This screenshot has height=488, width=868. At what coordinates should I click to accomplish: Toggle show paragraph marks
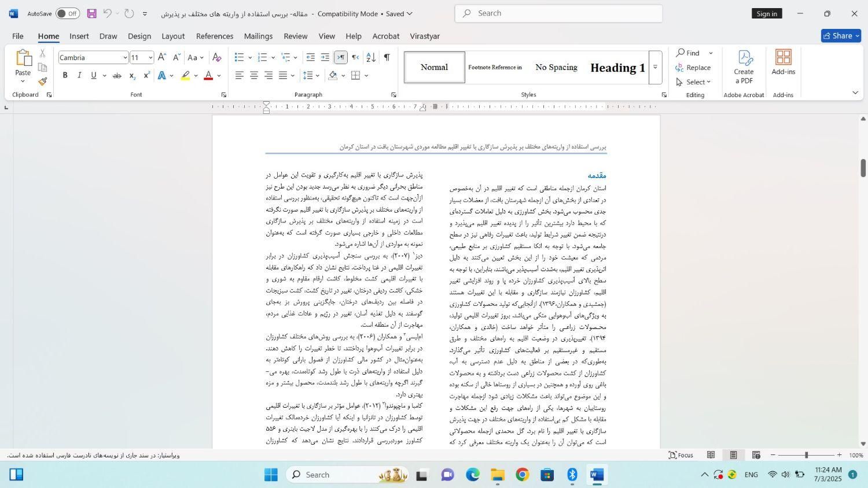coord(387,57)
